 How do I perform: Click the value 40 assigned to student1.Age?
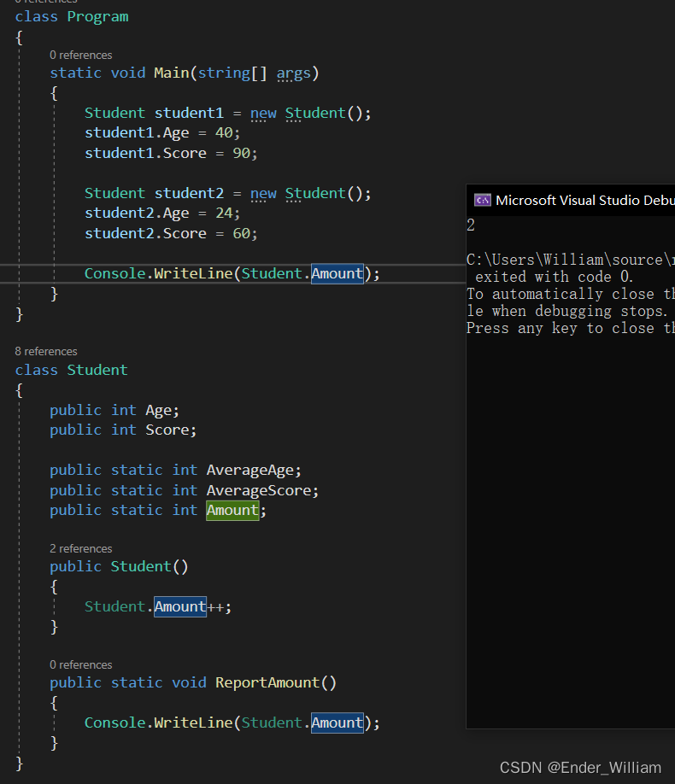click(227, 133)
